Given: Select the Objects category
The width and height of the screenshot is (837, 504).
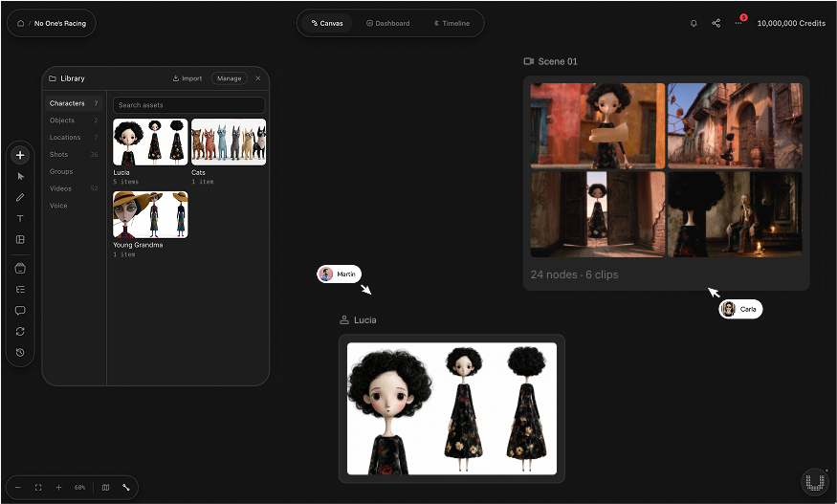Looking at the screenshot, I should (74, 121).
